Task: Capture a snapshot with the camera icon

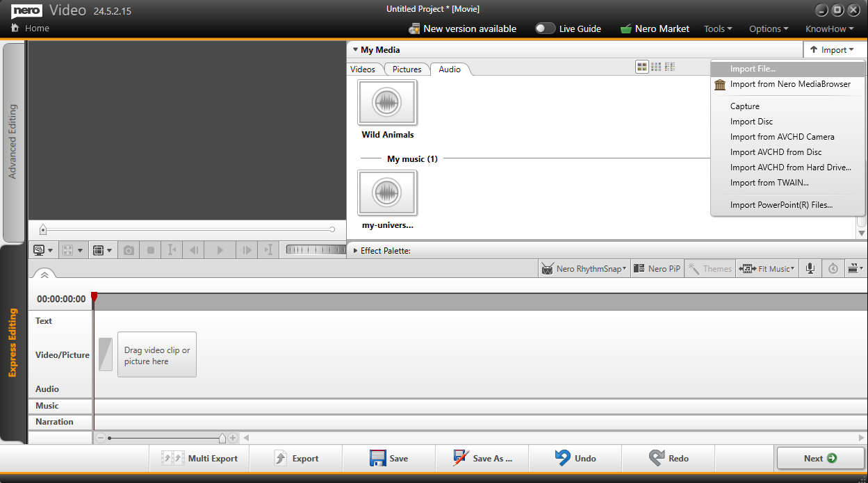Action: pyautogui.click(x=129, y=250)
